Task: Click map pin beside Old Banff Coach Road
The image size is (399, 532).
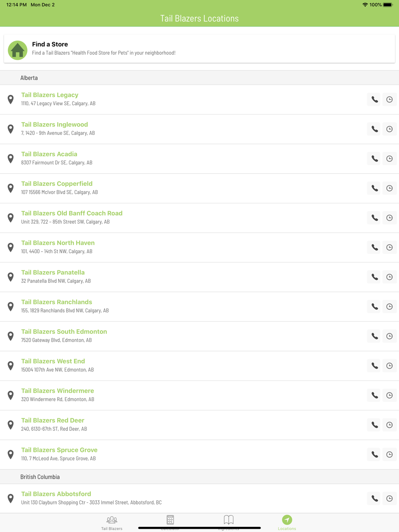Action: click(x=11, y=218)
